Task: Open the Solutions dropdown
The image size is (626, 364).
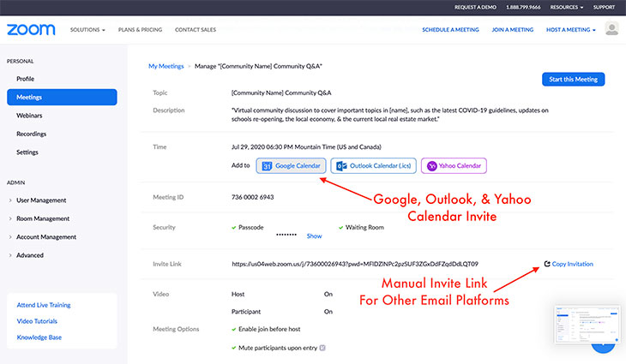Action: (87, 29)
